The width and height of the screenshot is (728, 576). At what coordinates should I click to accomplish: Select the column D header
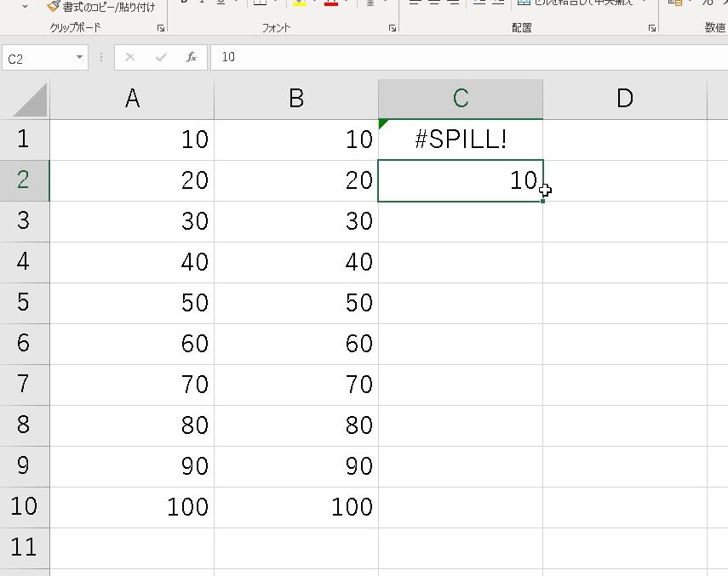(625, 99)
